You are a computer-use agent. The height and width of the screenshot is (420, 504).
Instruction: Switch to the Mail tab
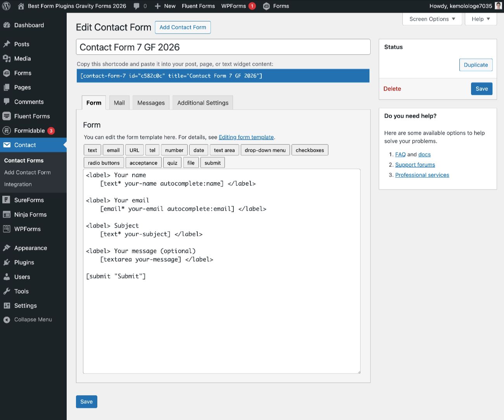coord(119,102)
